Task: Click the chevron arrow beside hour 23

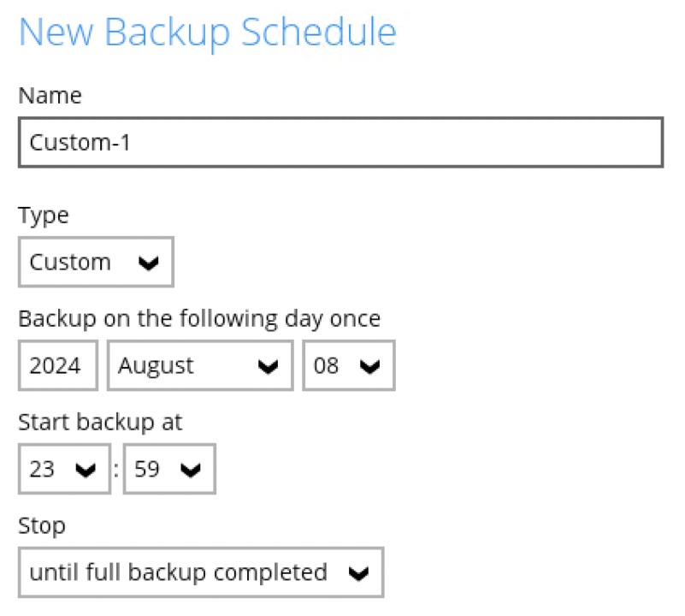Action: pyautogui.click(x=85, y=471)
